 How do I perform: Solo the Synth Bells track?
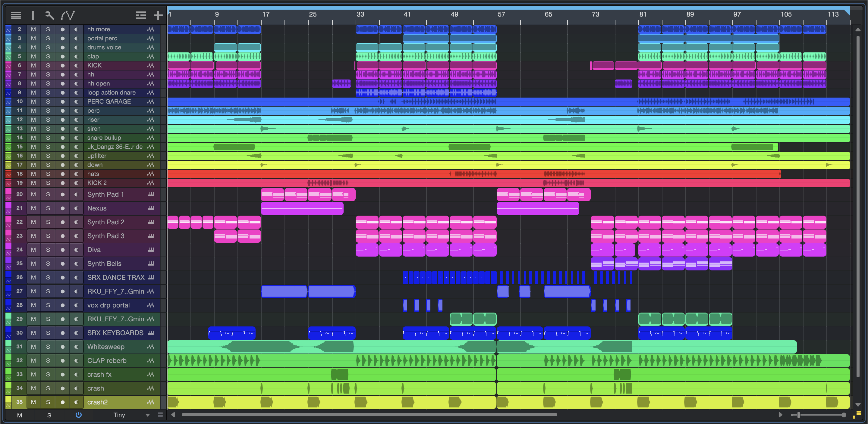(x=48, y=264)
